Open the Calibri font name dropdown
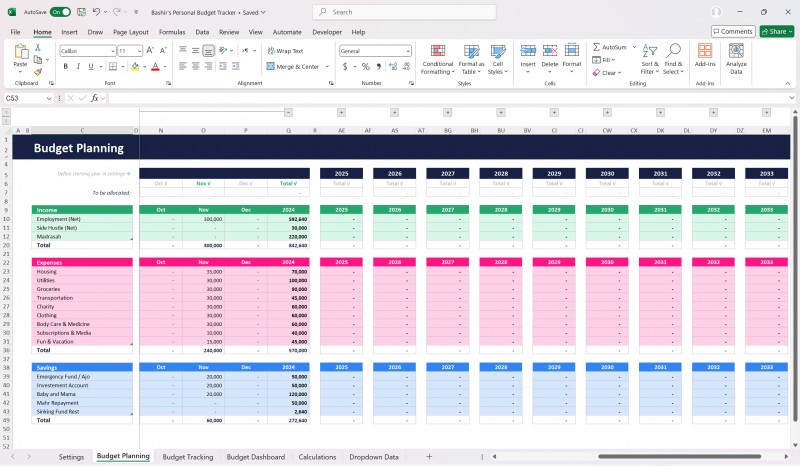 pos(113,51)
